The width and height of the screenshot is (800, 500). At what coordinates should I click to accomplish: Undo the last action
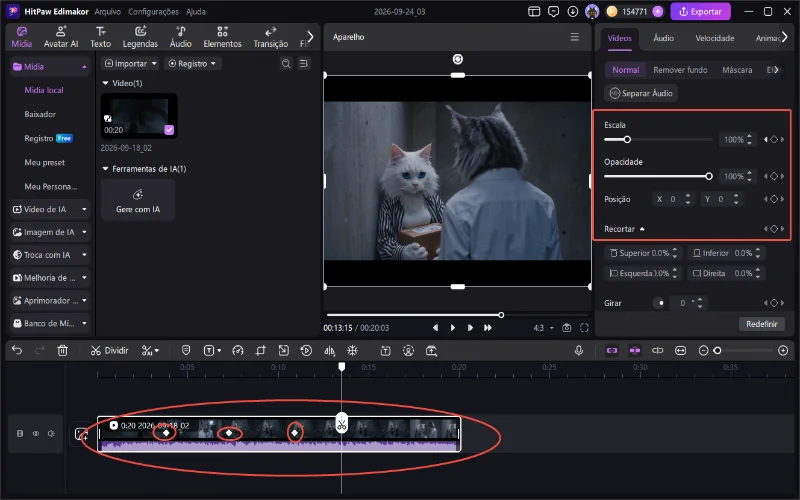(17, 351)
